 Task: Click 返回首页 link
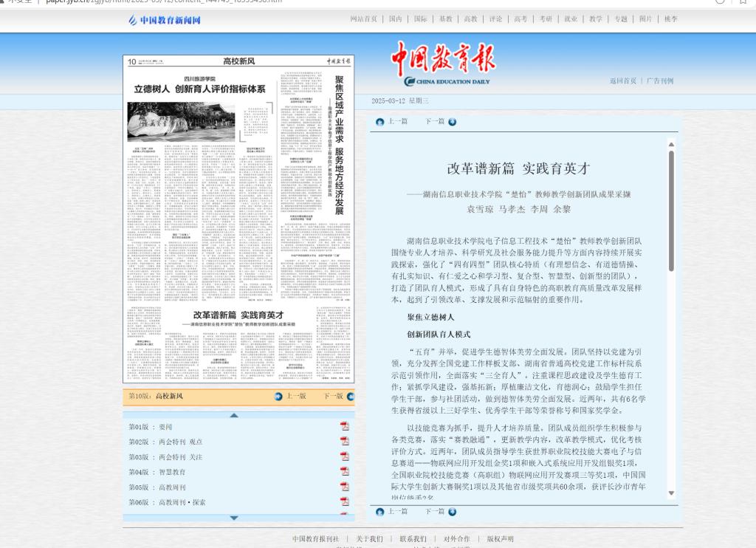point(622,81)
